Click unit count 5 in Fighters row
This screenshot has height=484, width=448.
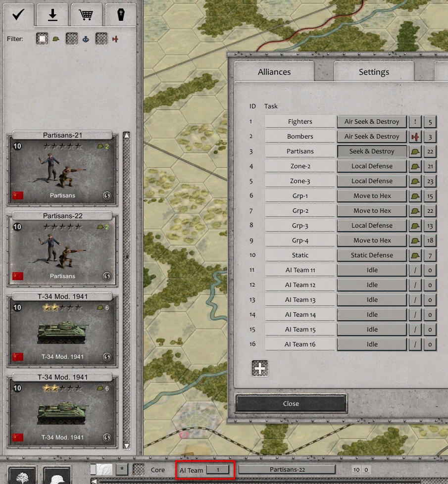pyautogui.click(x=430, y=122)
